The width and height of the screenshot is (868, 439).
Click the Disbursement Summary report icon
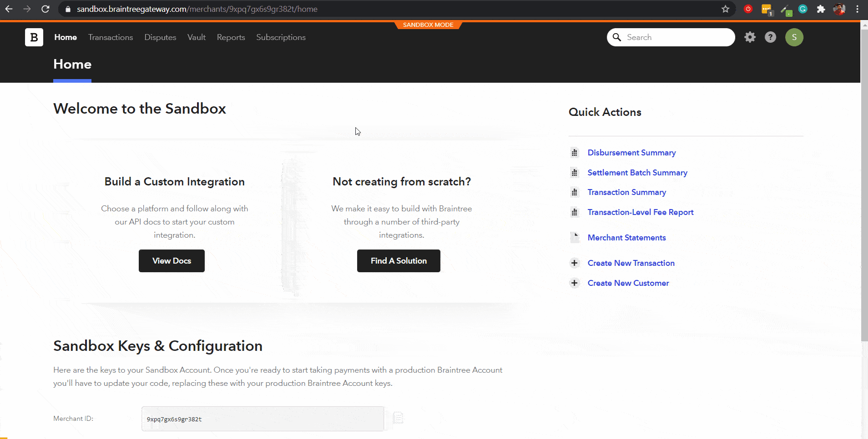(575, 153)
